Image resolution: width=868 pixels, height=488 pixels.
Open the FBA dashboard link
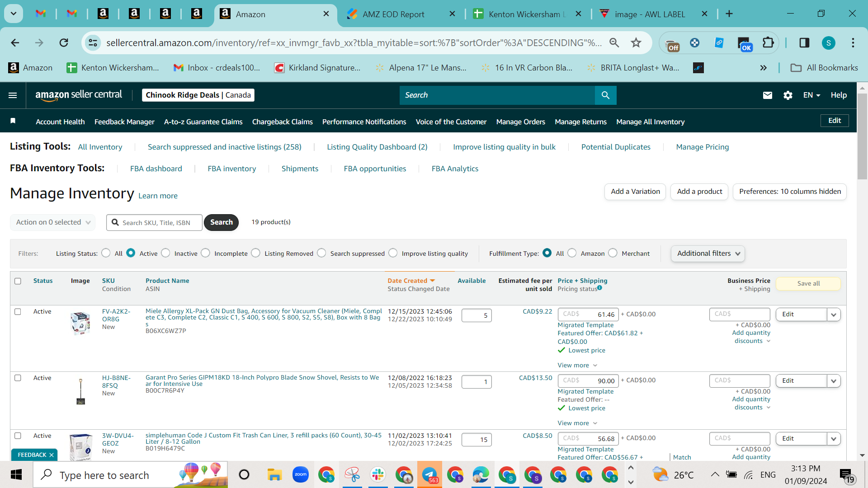[x=156, y=169]
